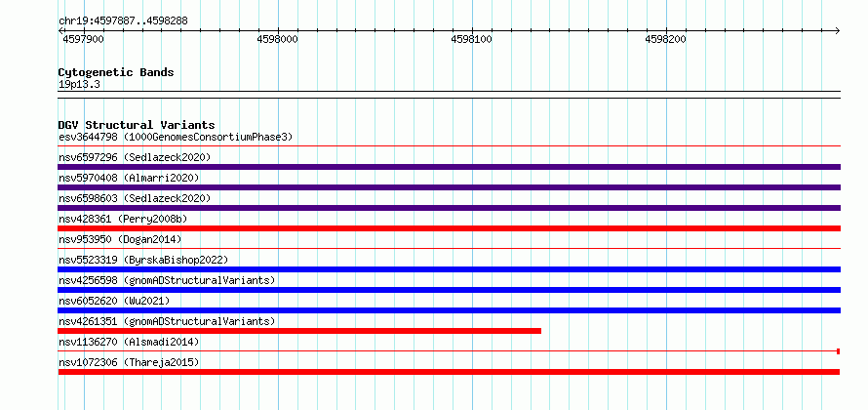Select the nsv1072306 (Thareja2015) label
The height and width of the screenshot is (410, 868).
[x=129, y=362]
